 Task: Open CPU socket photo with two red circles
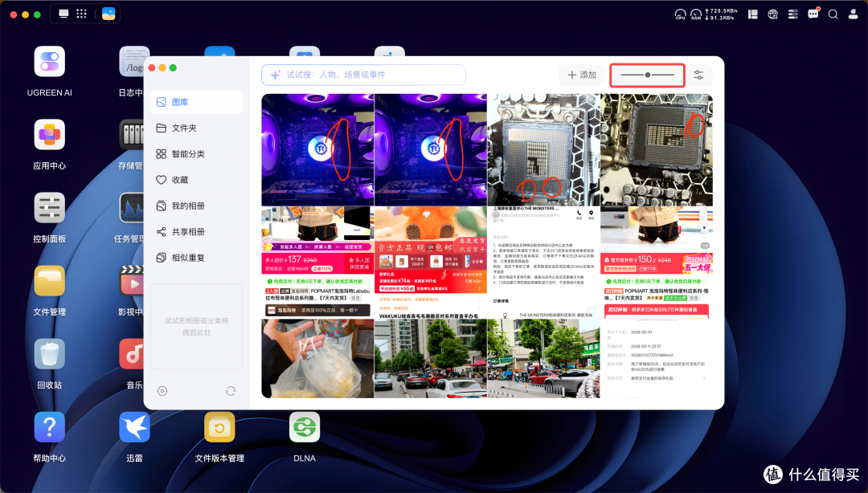(543, 150)
